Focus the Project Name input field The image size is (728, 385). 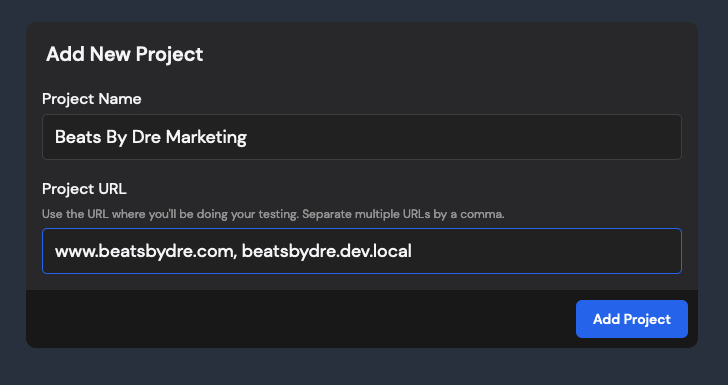[362, 137]
